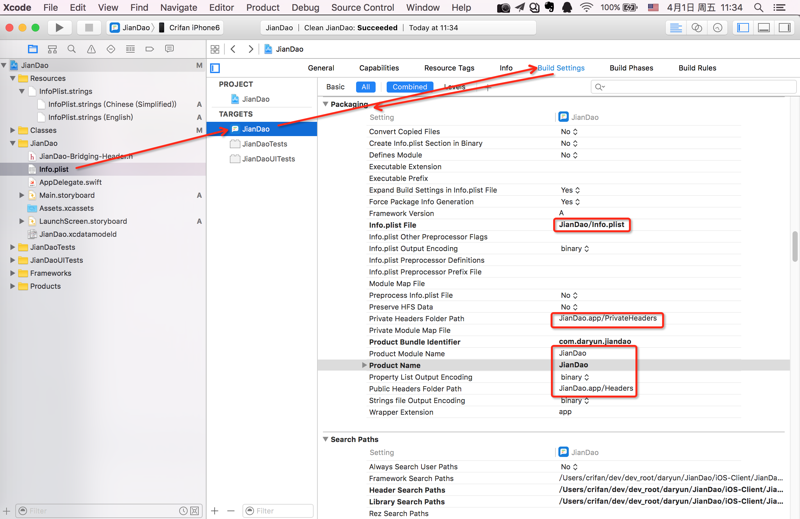
Task: Switch to Standard editor mode
Action: 676,28
